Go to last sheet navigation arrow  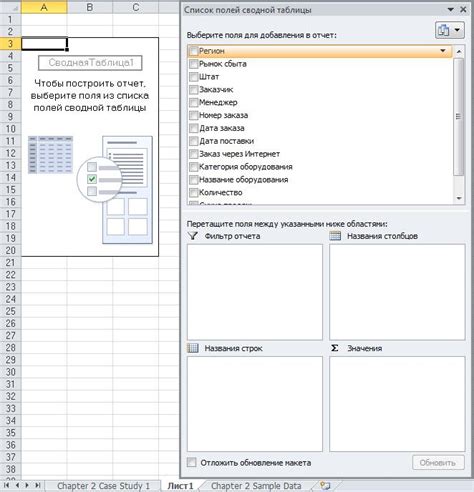(38, 485)
